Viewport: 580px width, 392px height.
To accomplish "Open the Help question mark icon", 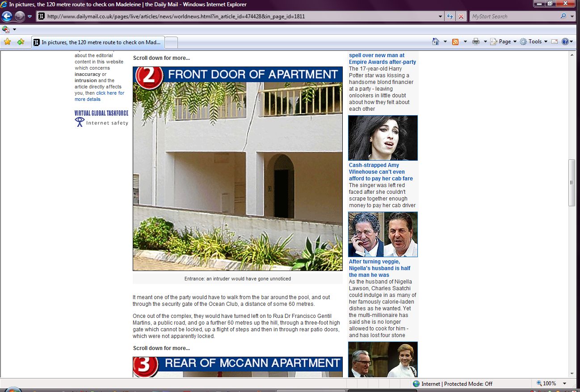I will point(565,42).
